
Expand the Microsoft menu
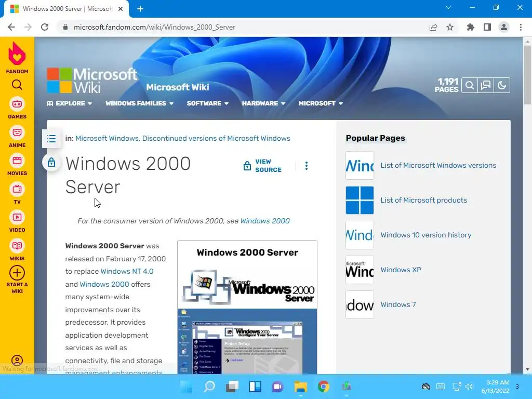click(321, 103)
